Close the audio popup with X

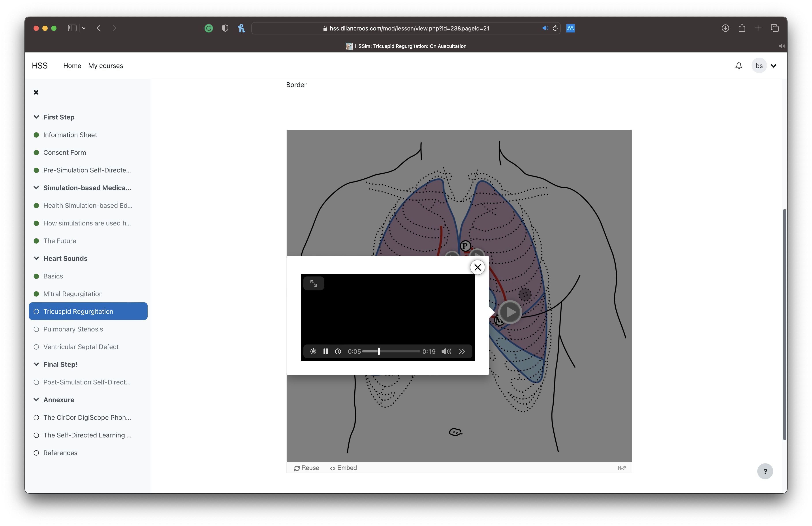[x=477, y=267]
